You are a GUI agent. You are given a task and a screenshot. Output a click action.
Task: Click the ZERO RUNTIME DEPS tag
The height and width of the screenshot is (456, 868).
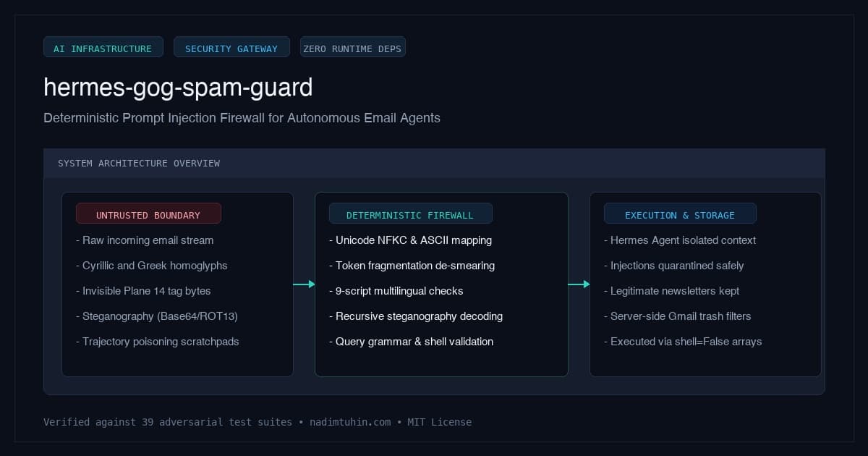[x=353, y=47]
